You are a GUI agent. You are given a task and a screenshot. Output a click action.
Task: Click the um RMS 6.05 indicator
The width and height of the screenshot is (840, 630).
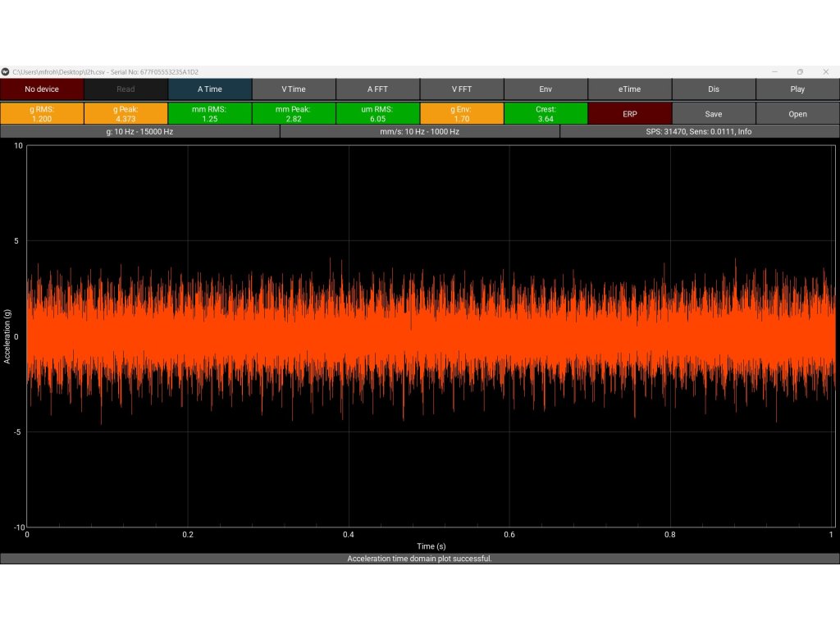377,113
